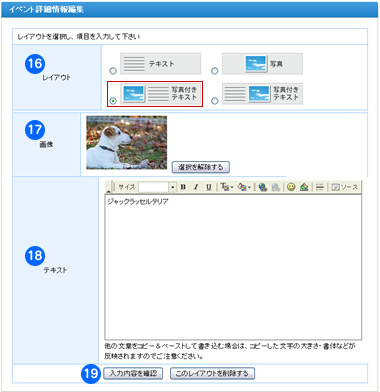The width and height of the screenshot is (380, 392).
Task: Click inside the text editor body
Action: pyautogui.click(x=233, y=267)
